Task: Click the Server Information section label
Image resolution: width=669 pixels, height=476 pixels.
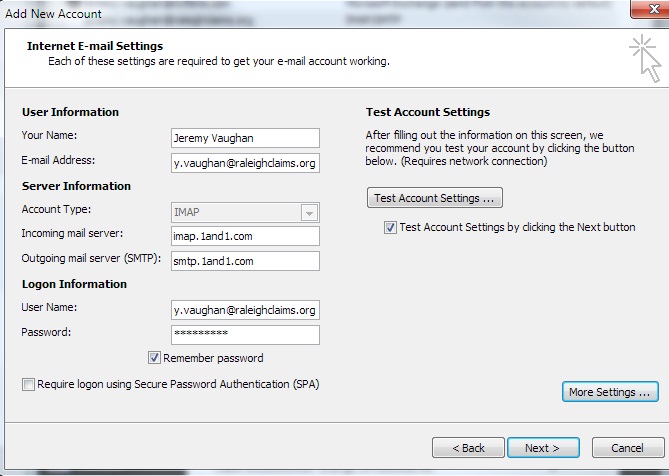Action: click(x=76, y=186)
